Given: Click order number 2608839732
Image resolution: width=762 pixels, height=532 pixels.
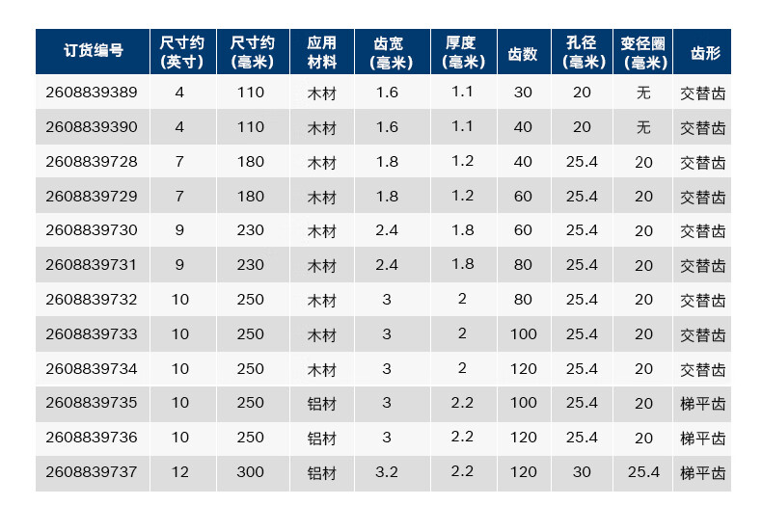Looking at the screenshot, I should pos(92,300).
